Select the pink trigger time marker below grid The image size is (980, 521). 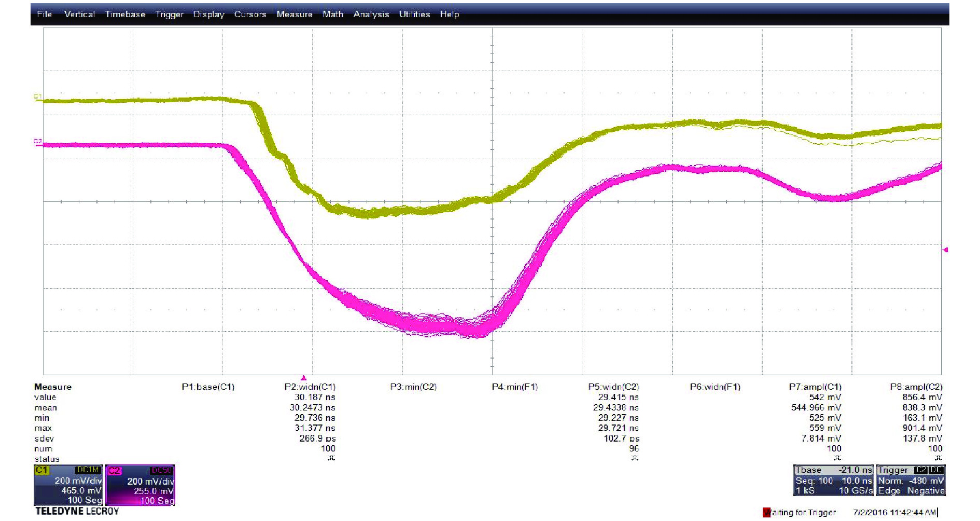point(304,378)
